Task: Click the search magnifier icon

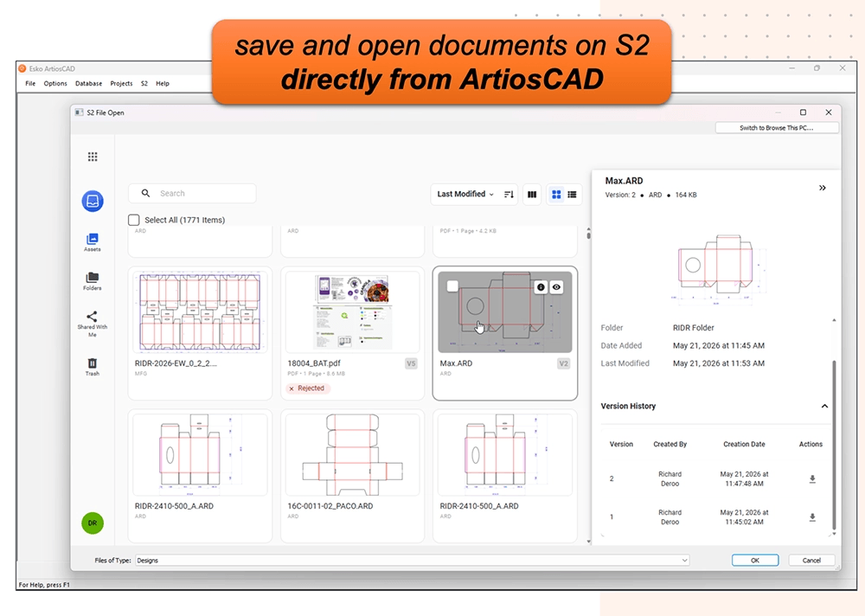Action: click(145, 193)
